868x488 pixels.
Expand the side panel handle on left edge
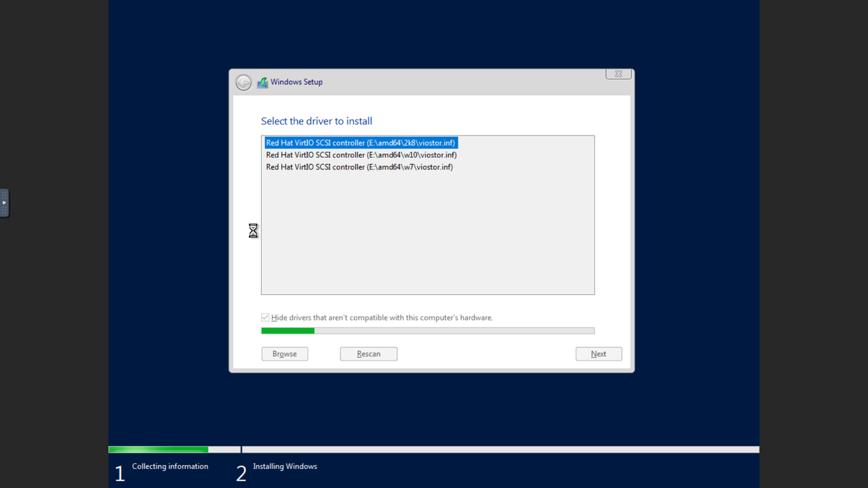(x=4, y=203)
